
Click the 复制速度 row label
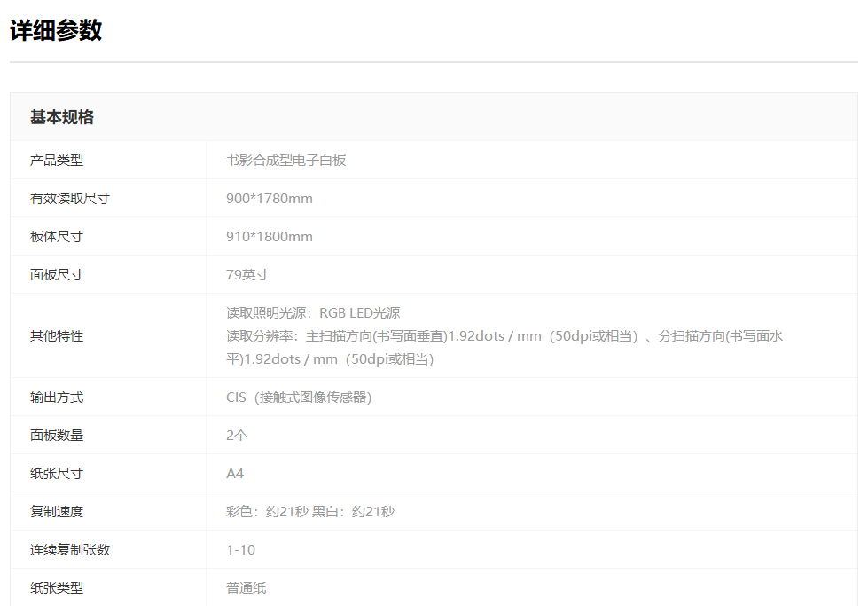click(x=57, y=512)
